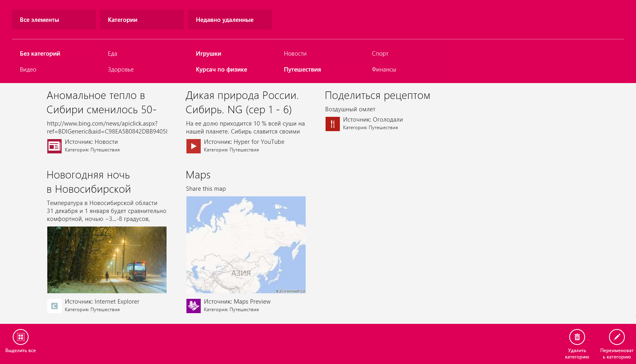Click the Internet Explorer source icon

click(54, 306)
